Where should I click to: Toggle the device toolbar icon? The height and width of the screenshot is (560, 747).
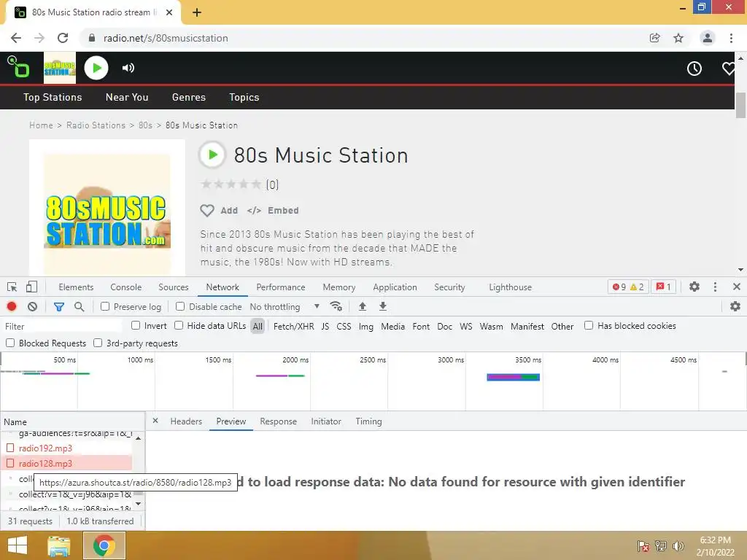pyautogui.click(x=31, y=287)
